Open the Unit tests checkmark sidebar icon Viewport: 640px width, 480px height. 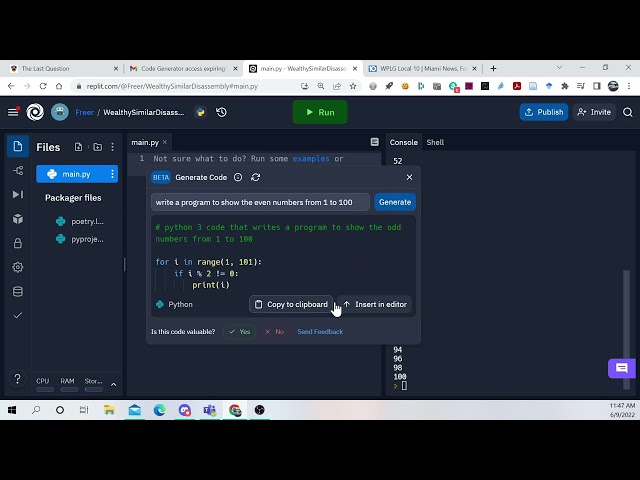18,315
